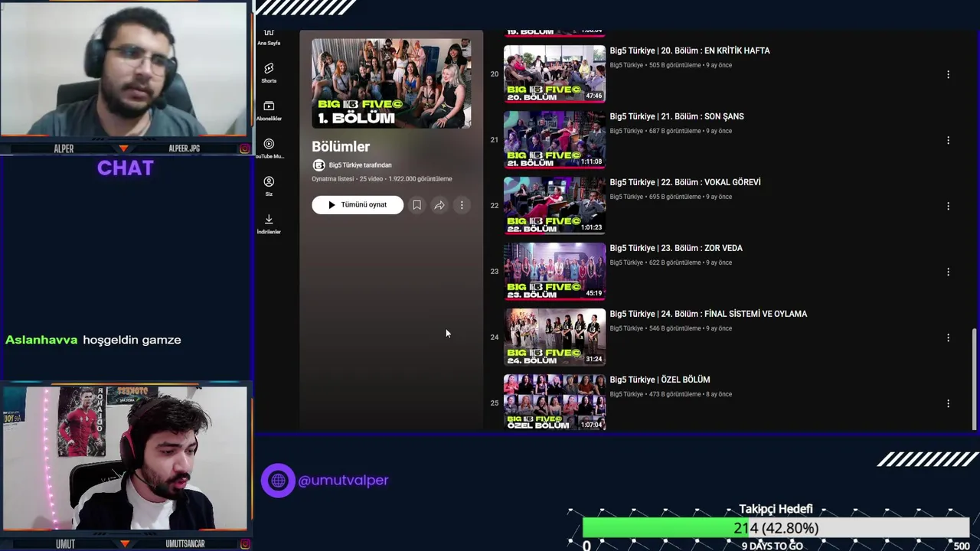
Task: Click the playlist scrollbar thumb
Action: pyautogui.click(x=974, y=378)
